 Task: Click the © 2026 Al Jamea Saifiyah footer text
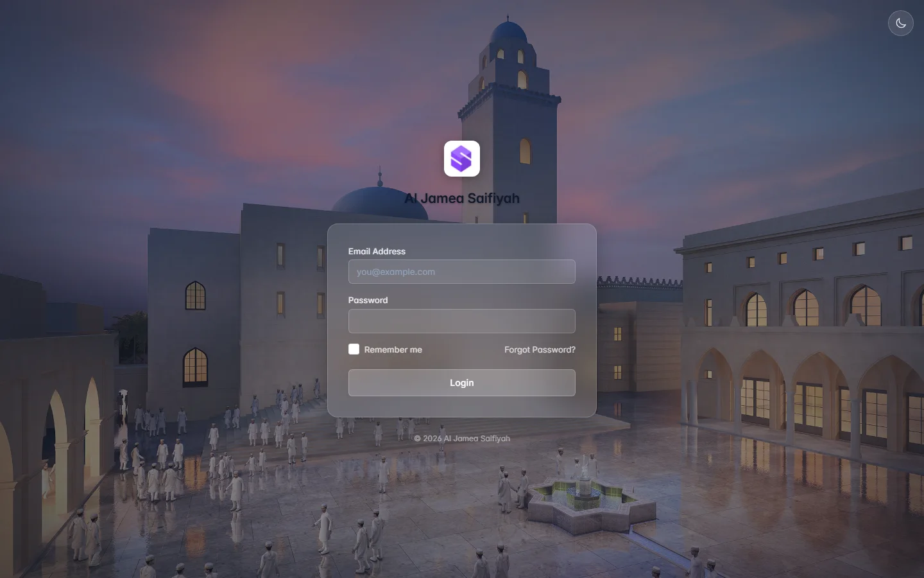tap(462, 439)
